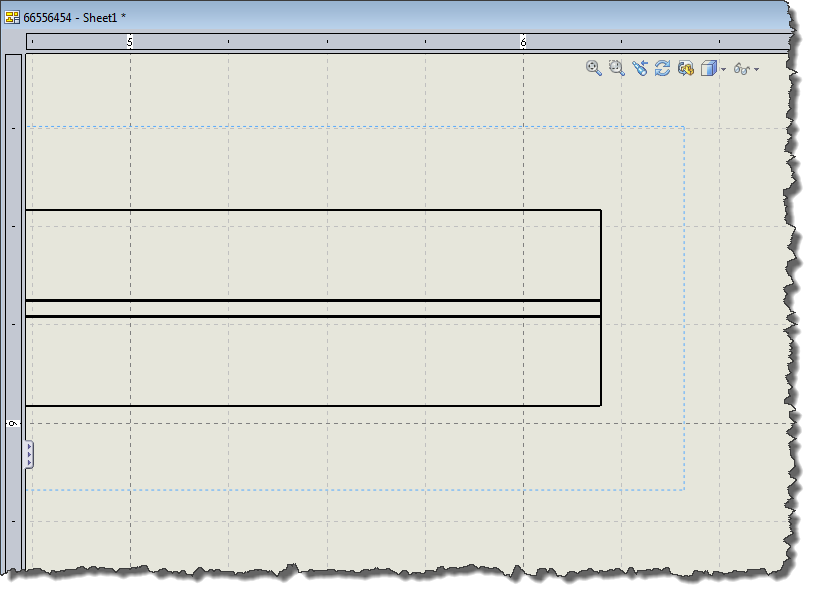Open the Display Style dropdown arrow

[723, 70]
